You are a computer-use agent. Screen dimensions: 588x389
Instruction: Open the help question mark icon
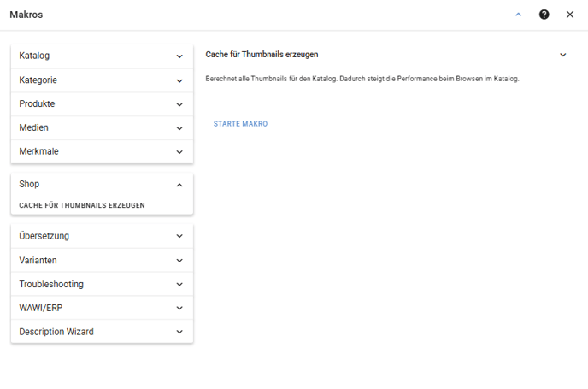(x=544, y=15)
